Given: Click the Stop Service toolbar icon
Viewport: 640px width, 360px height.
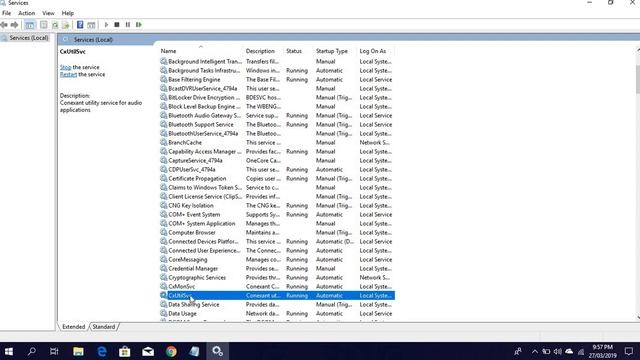Looking at the screenshot, I should click(117, 25).
